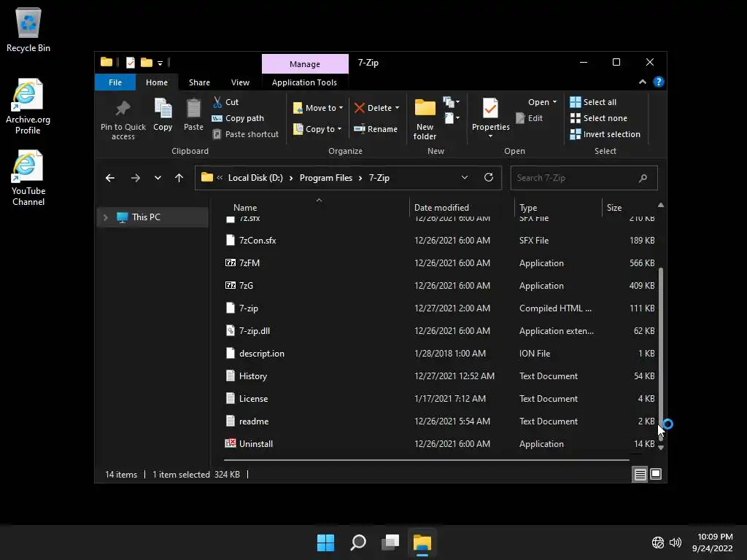Click Program Files in the address path
The height and width of the screenshot is (560, 747).
point(326,178)
